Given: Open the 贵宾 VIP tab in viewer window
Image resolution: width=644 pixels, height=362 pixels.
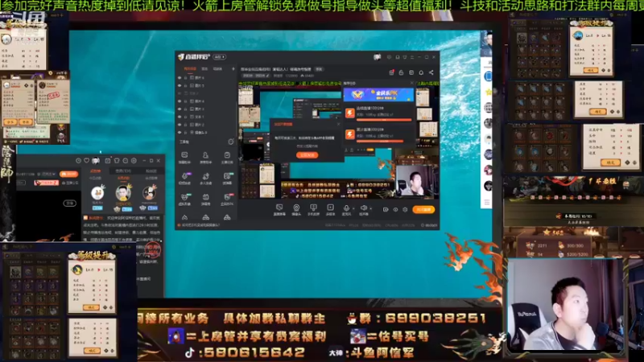Looking at the screenshot, I should (123, 171).
